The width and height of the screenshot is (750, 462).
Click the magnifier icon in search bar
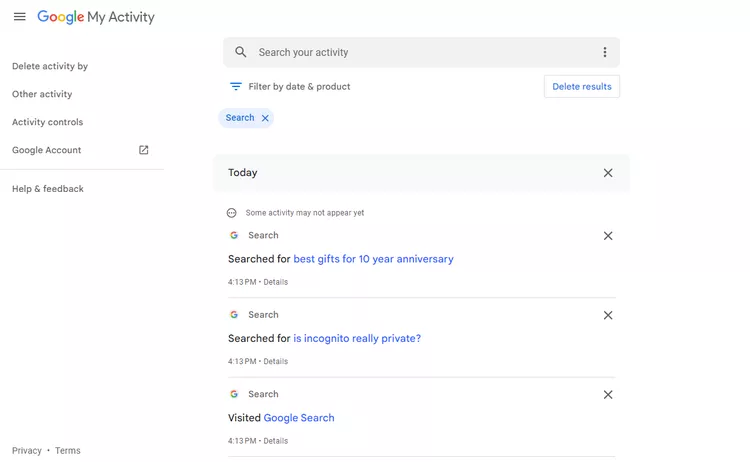[241, 52]
